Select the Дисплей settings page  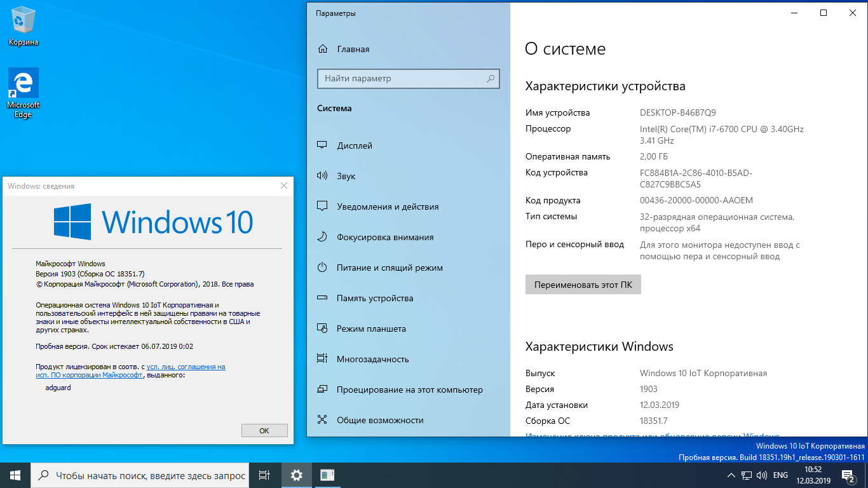point(409,146)
